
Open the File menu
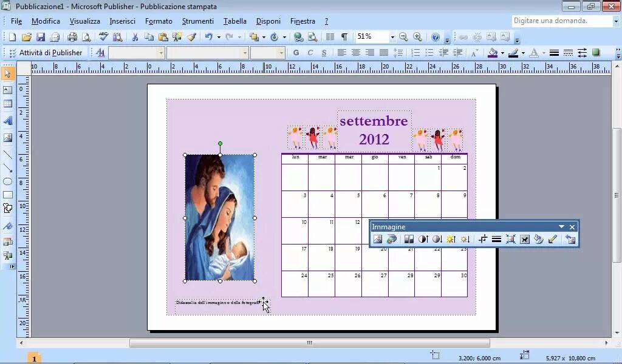[x=16, y=21]
